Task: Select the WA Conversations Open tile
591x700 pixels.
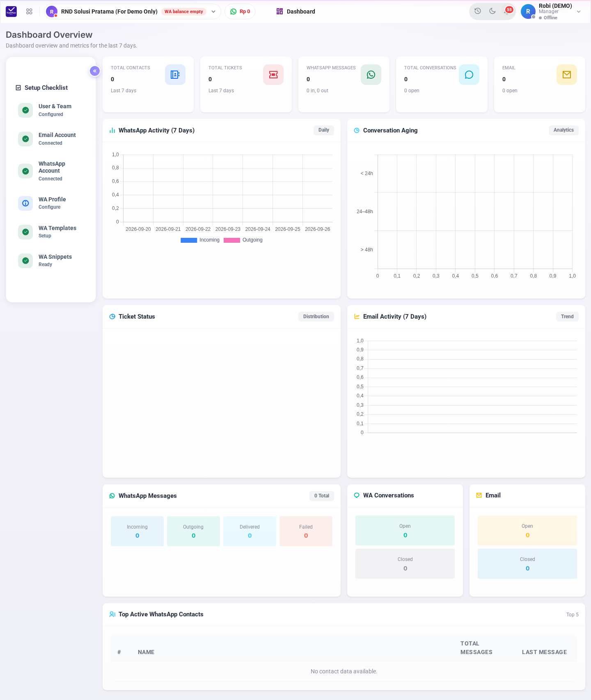Action: (x=405, y=530)
